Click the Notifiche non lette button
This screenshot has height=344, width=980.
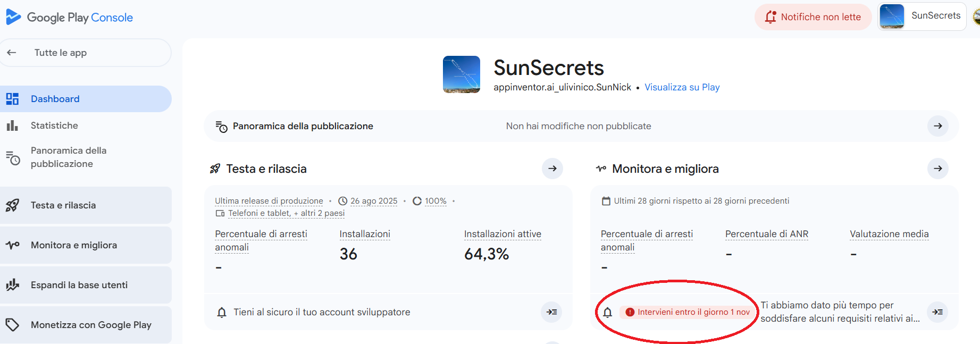[813, 17]
